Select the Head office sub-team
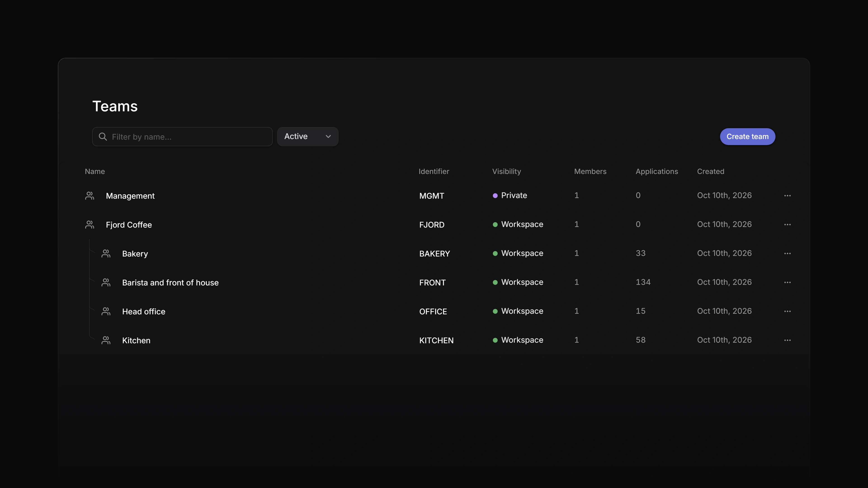Image resolution: width=868 pixels, height=488 pixels. [144, 312]
